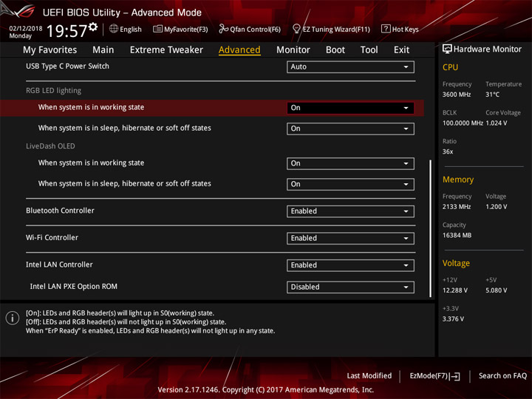The image size is (532, 399).
Task: Open MyFavorite(F3) from the top bar
Action: [x=180, y=29]
